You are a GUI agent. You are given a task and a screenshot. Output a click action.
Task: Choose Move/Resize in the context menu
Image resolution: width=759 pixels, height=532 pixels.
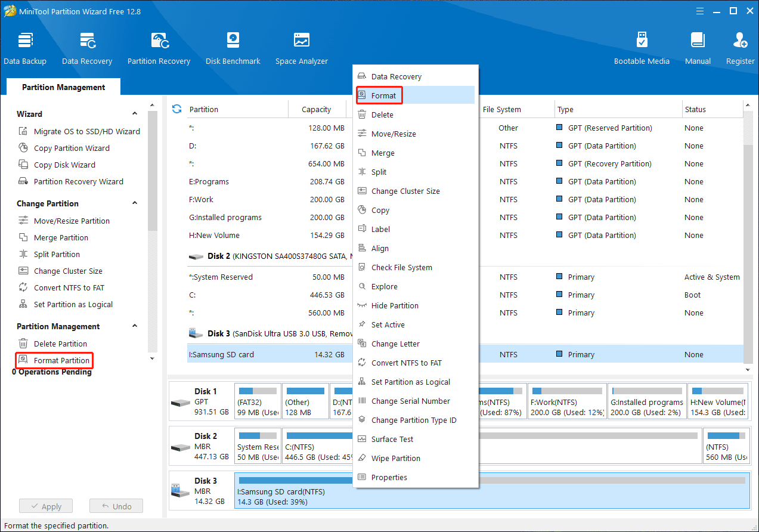416,134
